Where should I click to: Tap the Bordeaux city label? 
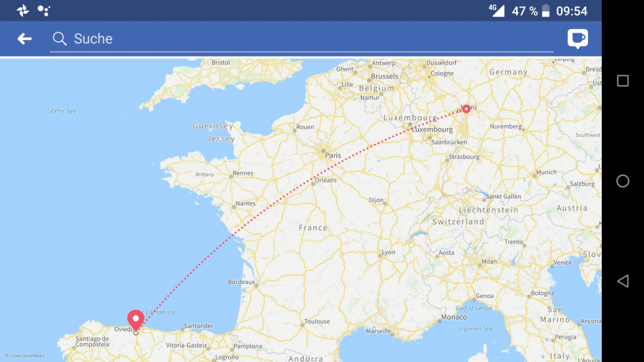(241, 282)
